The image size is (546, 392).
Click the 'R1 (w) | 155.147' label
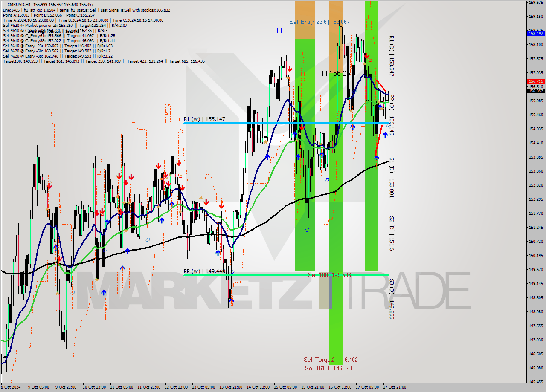(x=204, y=119)
